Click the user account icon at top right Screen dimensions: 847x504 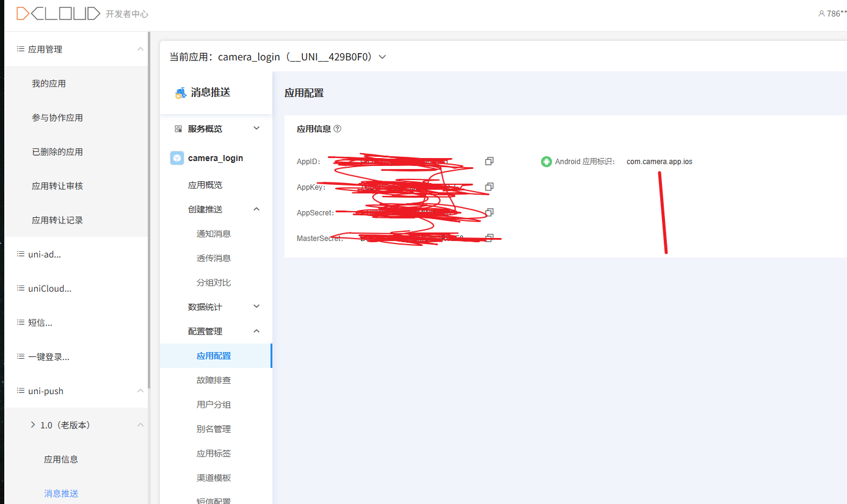point(821,13)
